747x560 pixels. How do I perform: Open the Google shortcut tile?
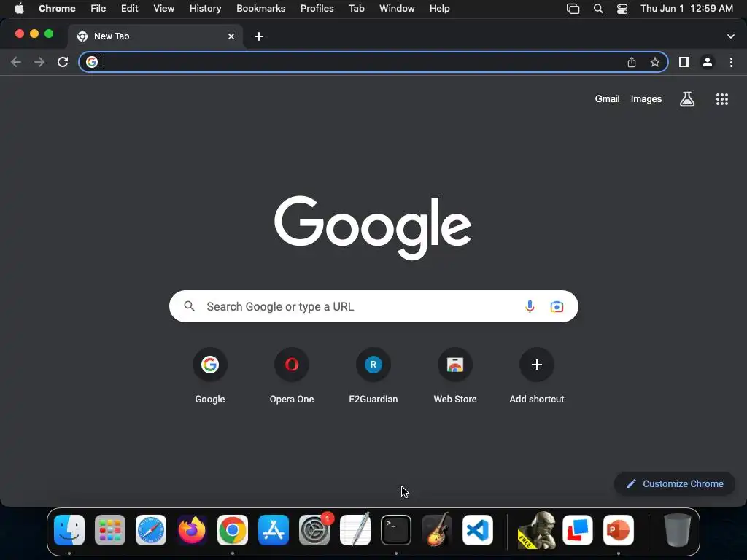[x=210, y=376]
